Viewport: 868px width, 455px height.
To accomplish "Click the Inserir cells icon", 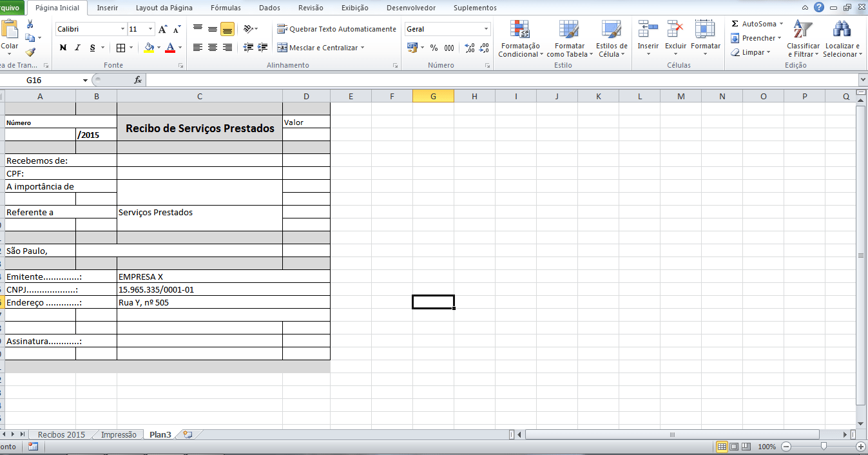I will pos(648,30).
